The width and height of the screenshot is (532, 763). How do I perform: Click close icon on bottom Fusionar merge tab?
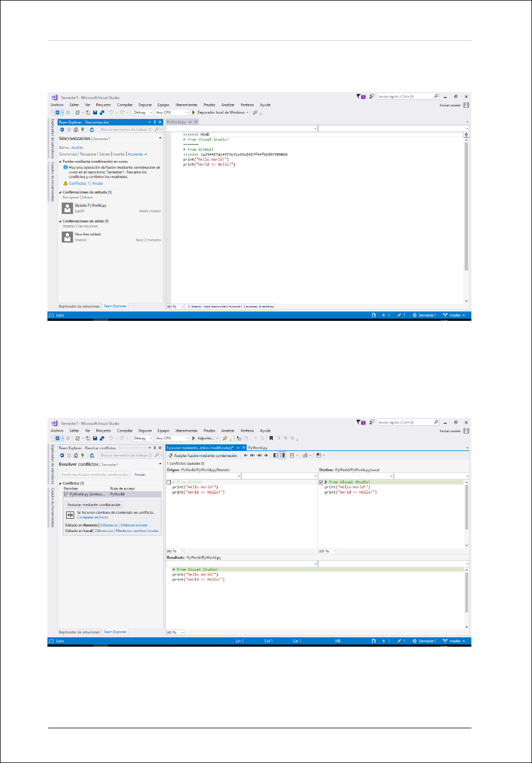[x=244, y=448]
